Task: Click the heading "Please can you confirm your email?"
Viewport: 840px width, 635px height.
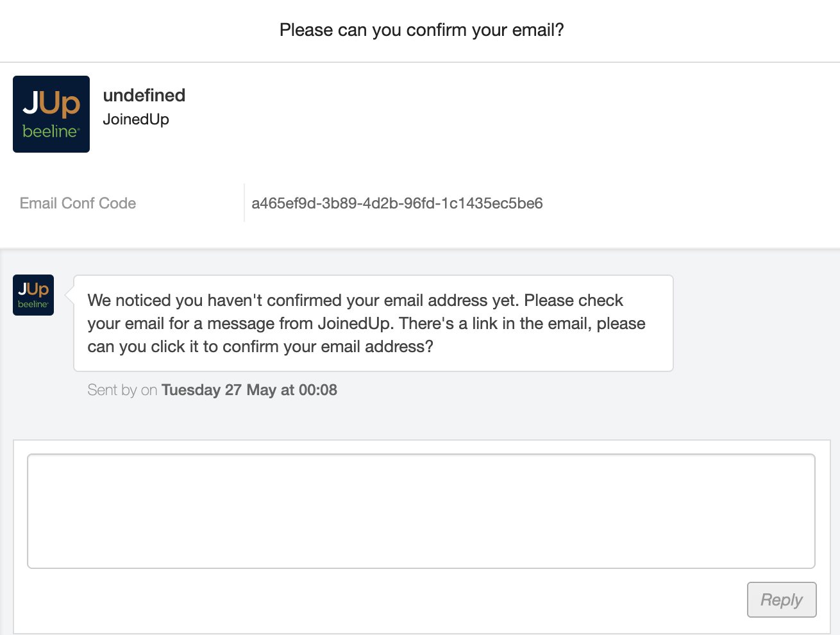Action: 421,30
